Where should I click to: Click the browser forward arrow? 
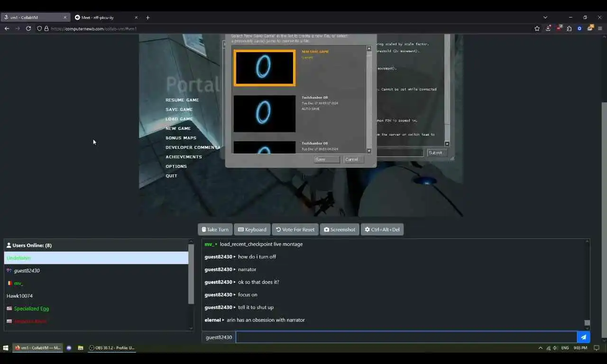[x=18, y=28]
